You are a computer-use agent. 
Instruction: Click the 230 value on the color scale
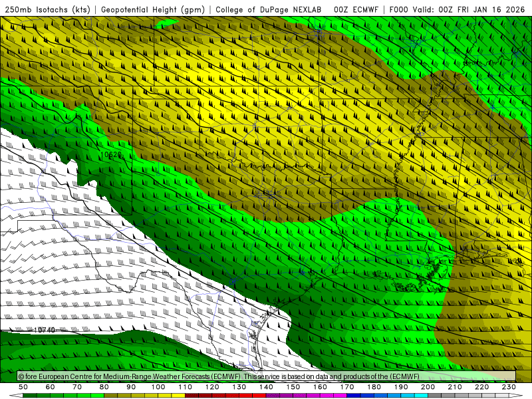509,387
